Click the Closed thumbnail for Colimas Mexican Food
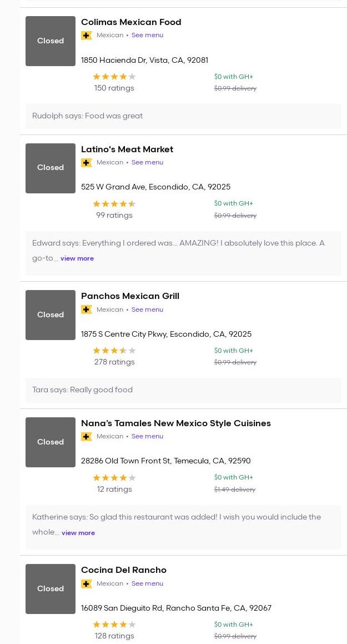 coord(51,41)
